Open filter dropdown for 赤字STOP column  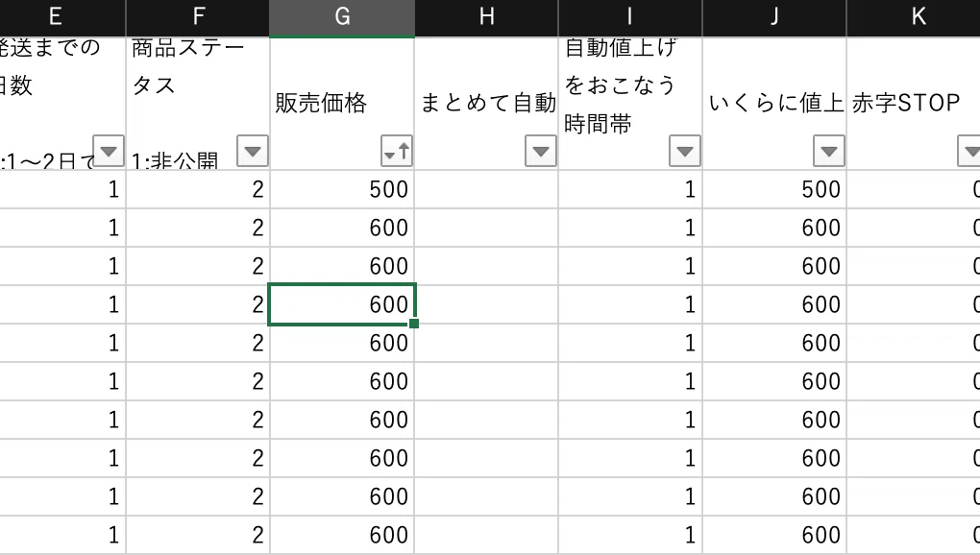[x=969, y=151]
